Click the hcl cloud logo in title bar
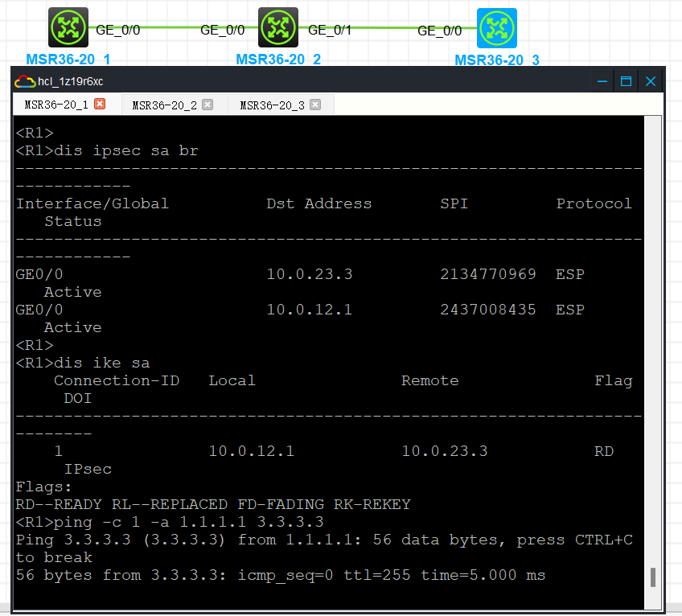This screenshot has height=616, width=682. pos(25,81)
